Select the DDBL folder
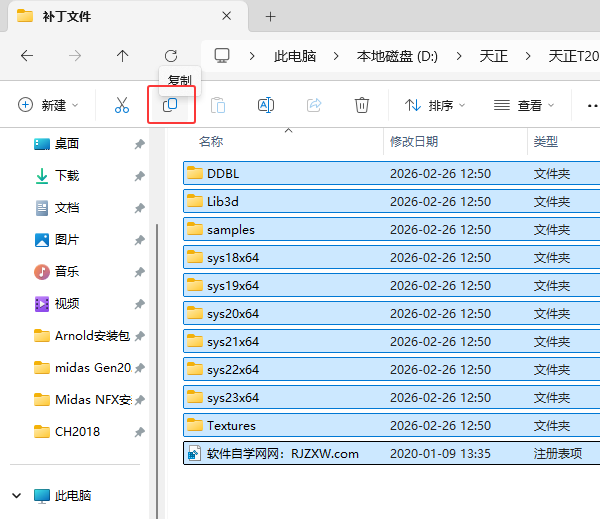 [391, 173]
